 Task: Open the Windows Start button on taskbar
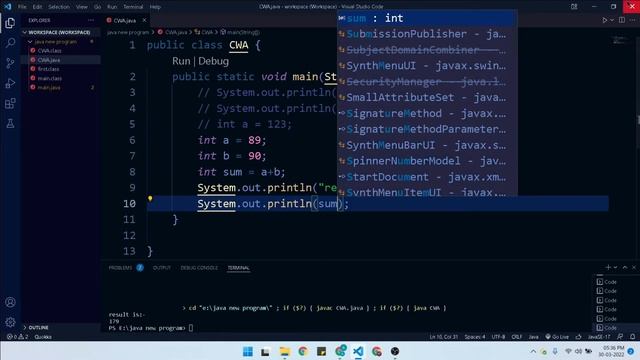click(247, 351)
